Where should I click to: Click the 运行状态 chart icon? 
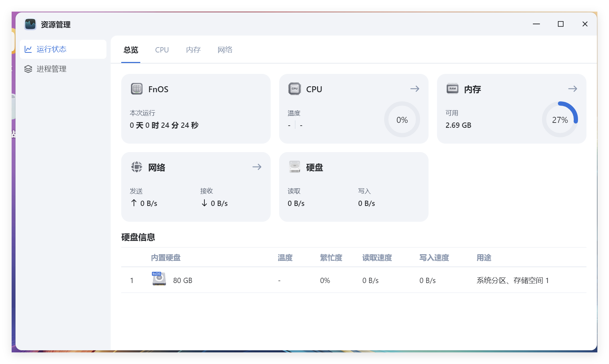[28, 49]
